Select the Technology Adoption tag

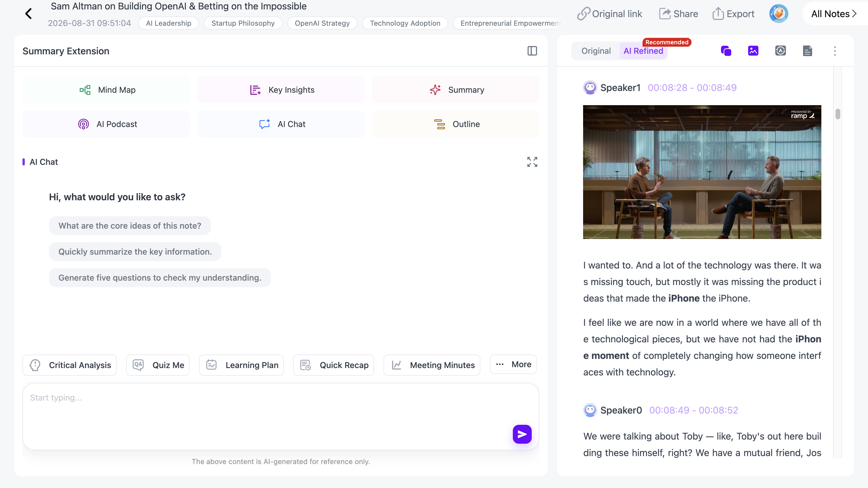click(405, 23)
